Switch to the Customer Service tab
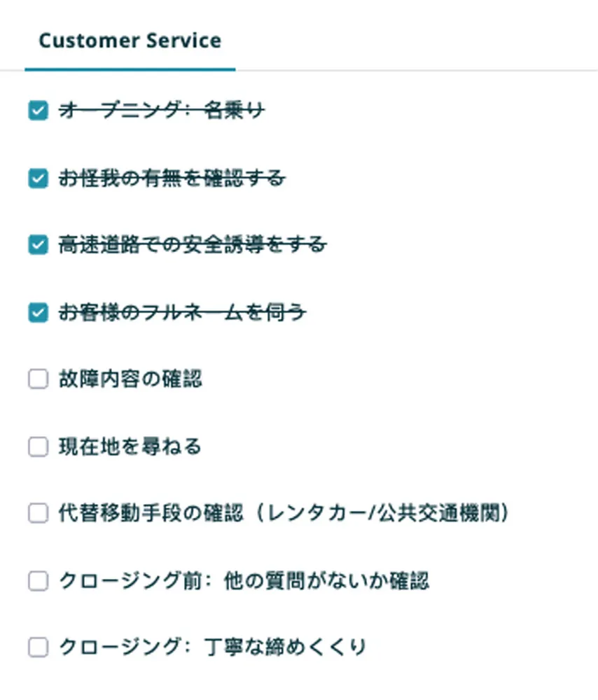 tap(130, 41)
